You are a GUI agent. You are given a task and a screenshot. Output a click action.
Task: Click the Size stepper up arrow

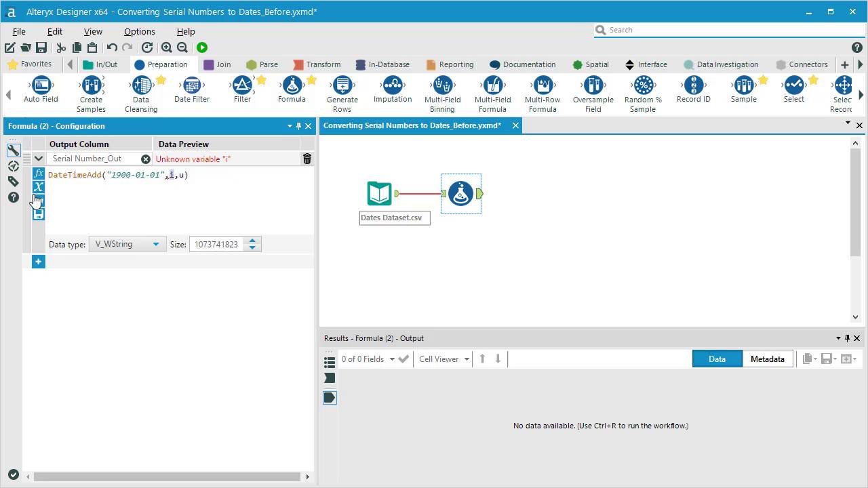coord(252,241)
